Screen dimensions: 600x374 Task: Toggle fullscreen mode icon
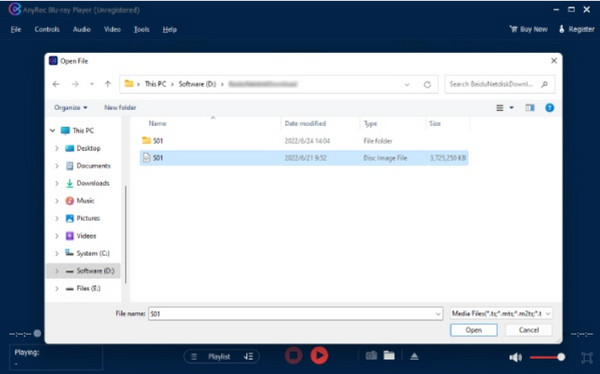tap(587, 358)
